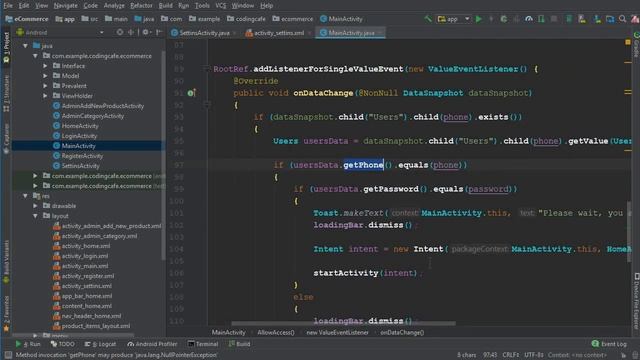
Task: Toggle the Build Variants side tab
Action: [x=6, y=261]
